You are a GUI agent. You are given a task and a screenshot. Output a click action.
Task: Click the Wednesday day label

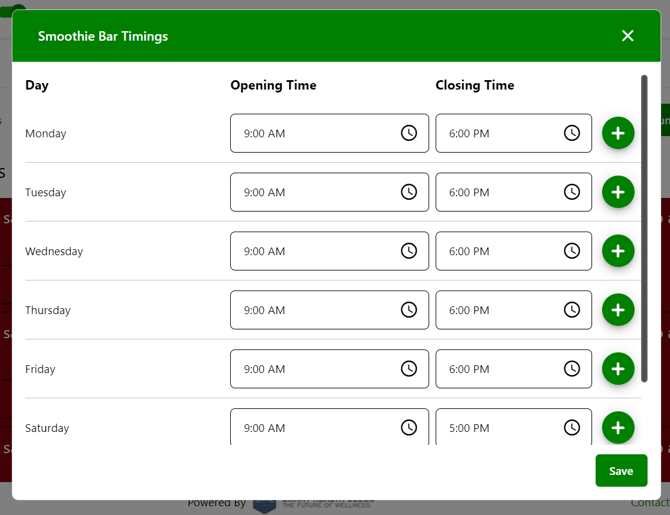[x=54, y=251]
